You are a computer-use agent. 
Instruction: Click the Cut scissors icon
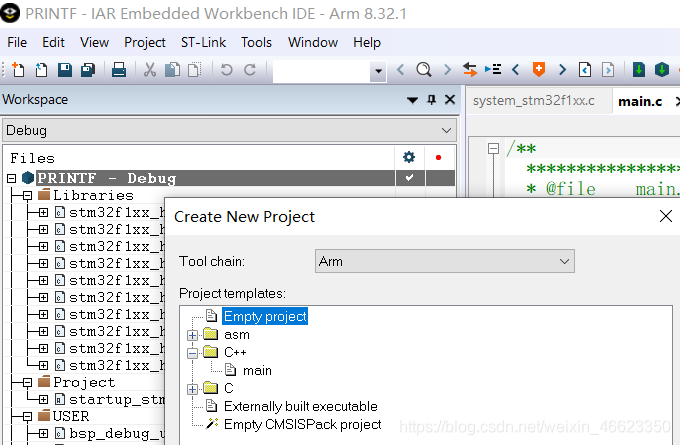point(150,69)
